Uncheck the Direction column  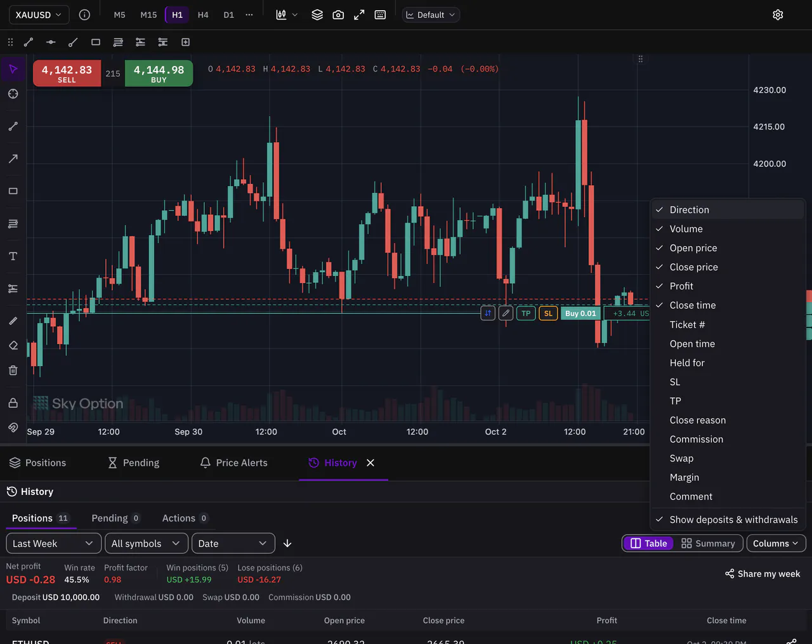pyautogui.click(x=728, y=210)
